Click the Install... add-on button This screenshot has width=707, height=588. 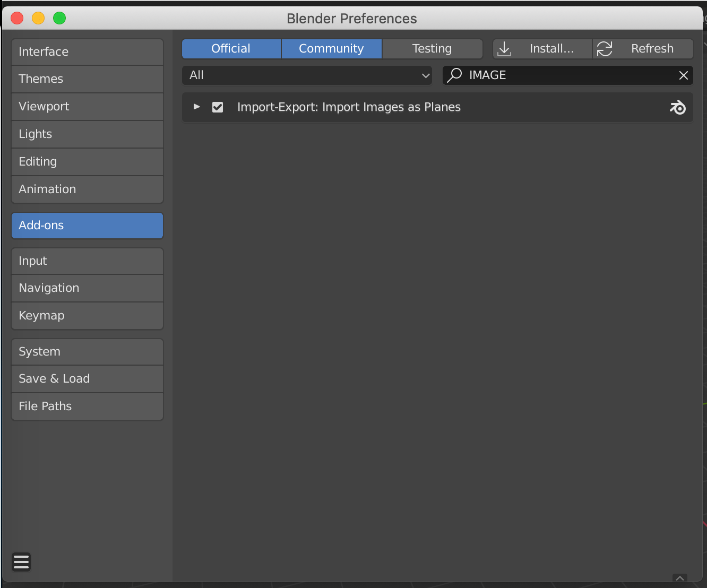tap(542, 49)
